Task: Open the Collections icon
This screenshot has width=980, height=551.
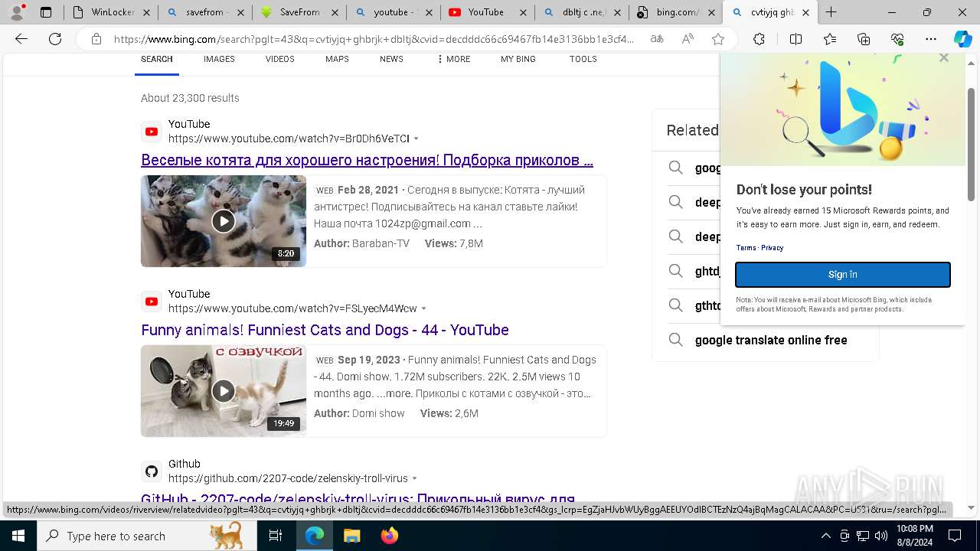Action: point(864,39)
